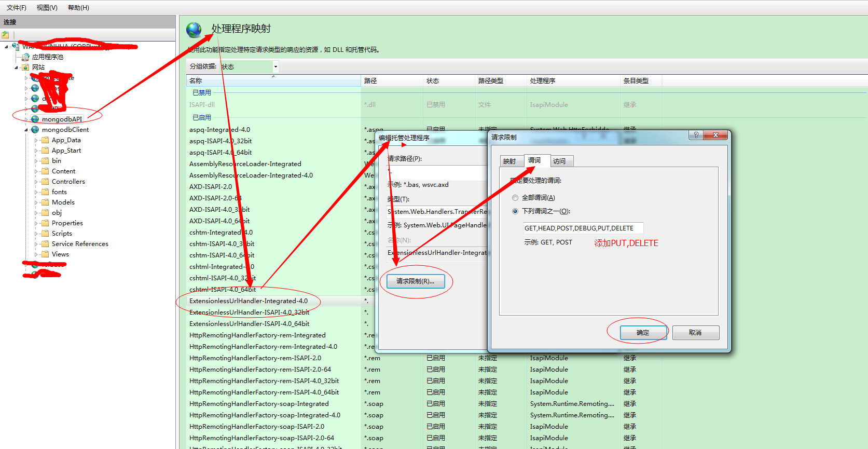Click the bin folder icon
This screenshot has width=868, height=449.
[x=45, y=161]
